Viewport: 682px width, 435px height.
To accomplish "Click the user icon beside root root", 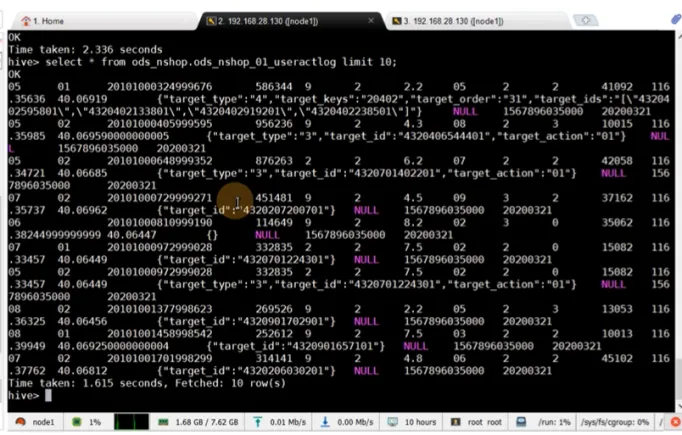I will 455,422.
